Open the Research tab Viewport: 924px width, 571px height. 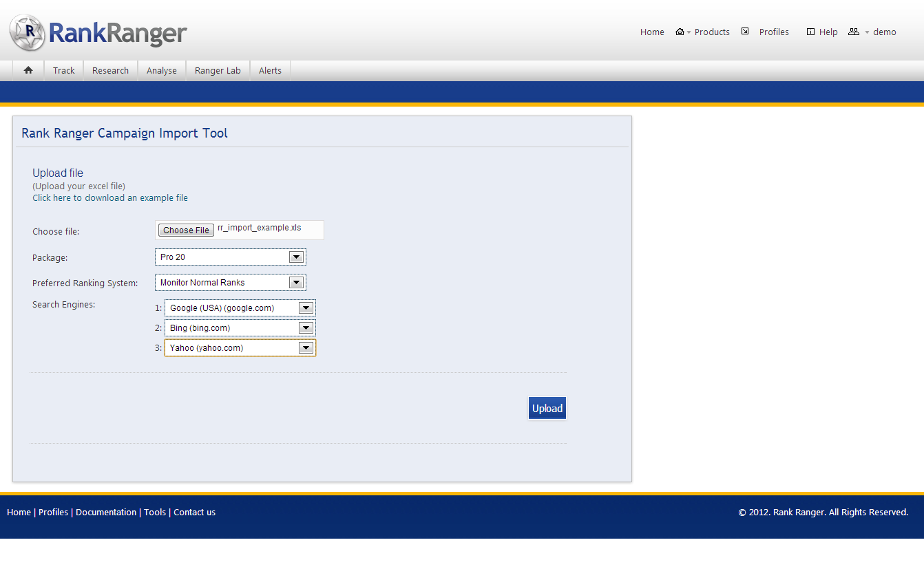pos(110,71)
